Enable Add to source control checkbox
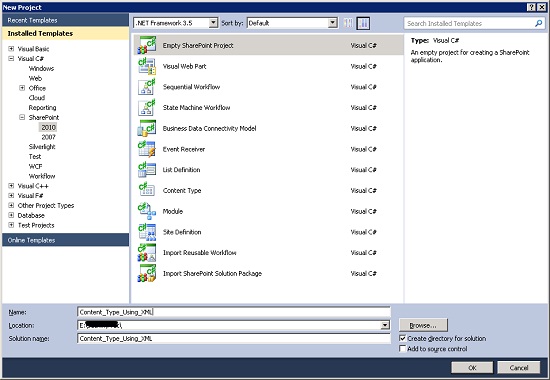Image resolution: width=550 pixels, height=380 pixels. [x=403, y=348]
